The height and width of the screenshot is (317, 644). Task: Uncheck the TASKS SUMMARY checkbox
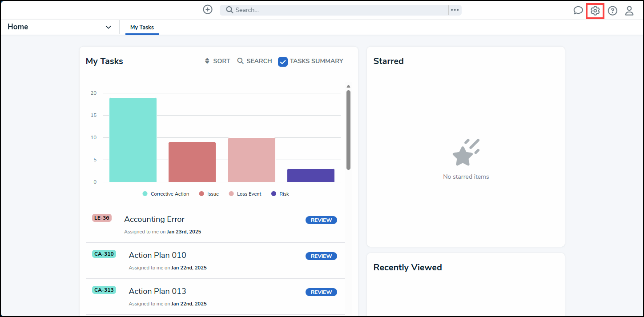pos(283,62)
